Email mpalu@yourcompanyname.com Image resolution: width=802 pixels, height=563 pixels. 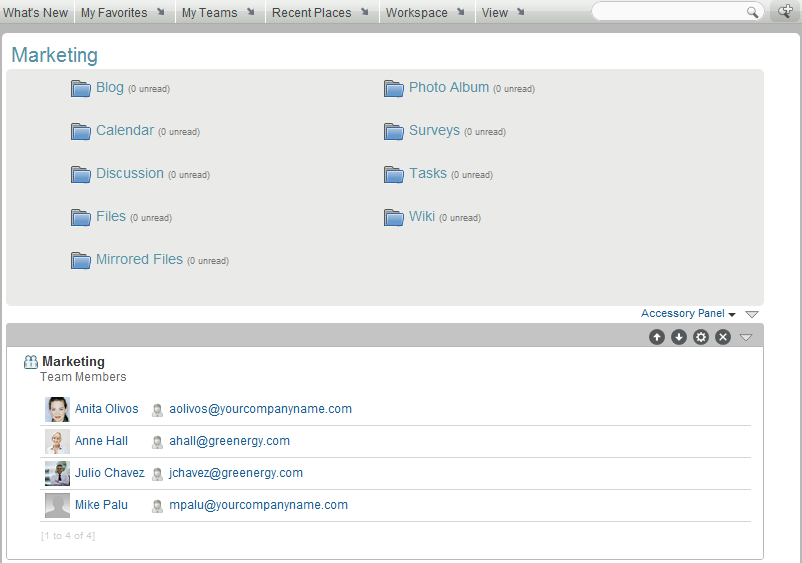pyautogui.click(x=258, y=505)
